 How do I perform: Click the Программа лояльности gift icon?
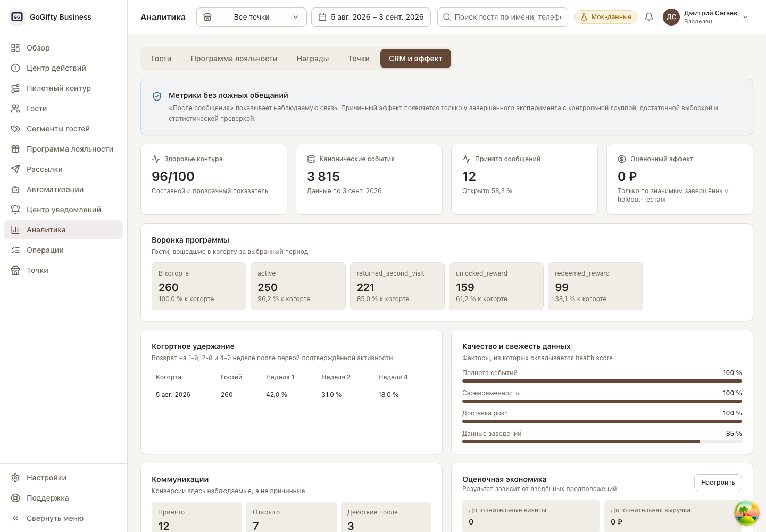(15, 149)
